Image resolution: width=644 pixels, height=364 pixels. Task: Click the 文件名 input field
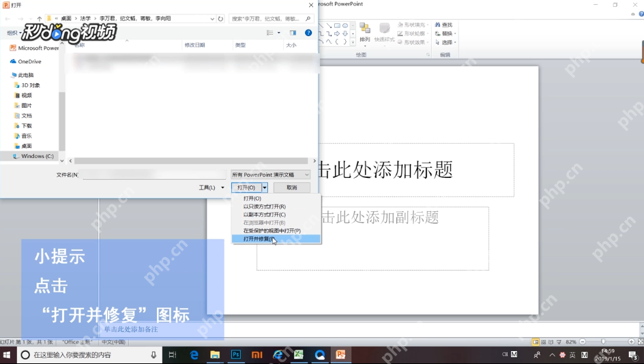153,175
